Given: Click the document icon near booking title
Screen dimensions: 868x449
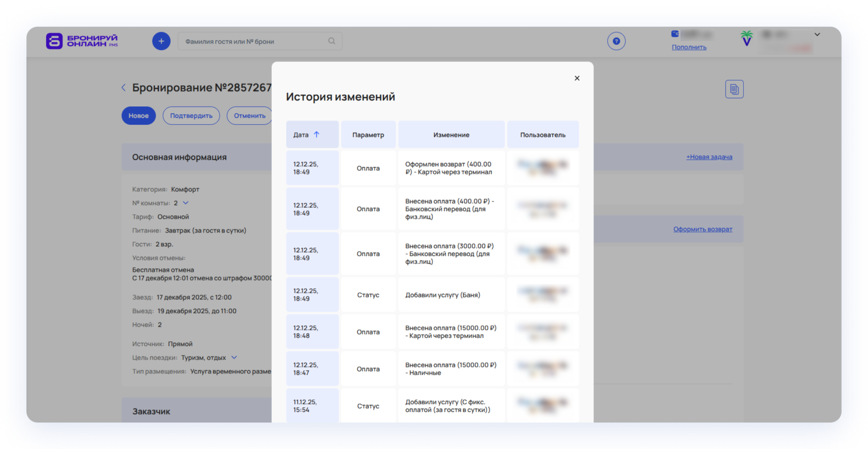Looking at the screenshot, I should click(734, 89).
